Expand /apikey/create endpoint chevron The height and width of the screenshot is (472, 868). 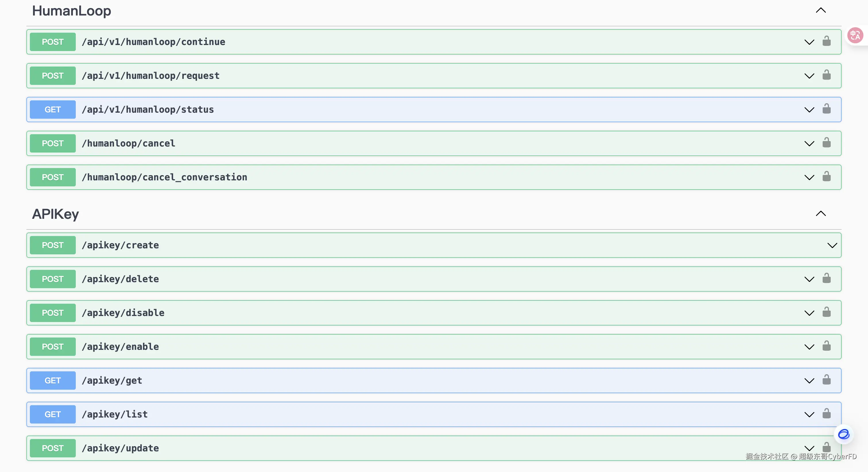(x=832, y=245)
